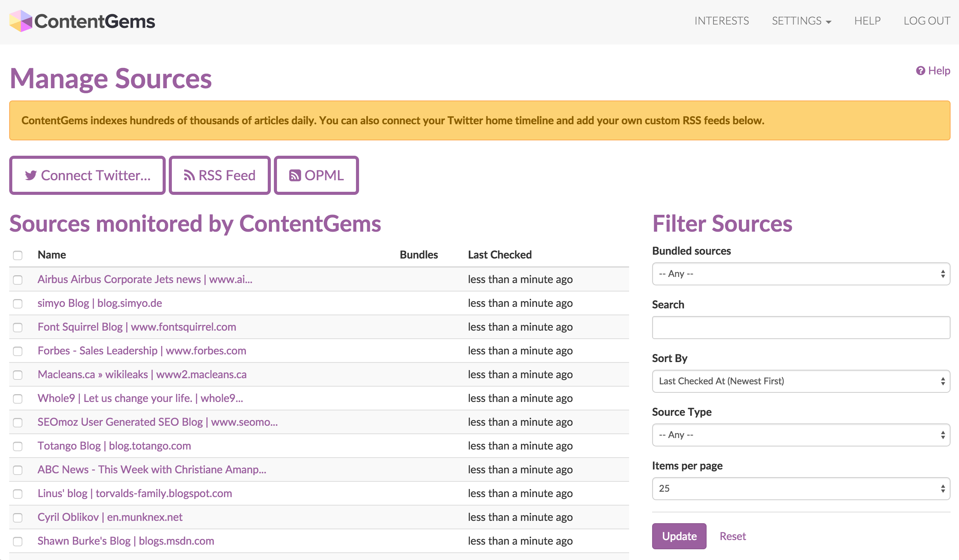The height and width of the screenshot is (560, 959).
Task: Open the Sort By dropdown
Action: (x=801, y=381)
